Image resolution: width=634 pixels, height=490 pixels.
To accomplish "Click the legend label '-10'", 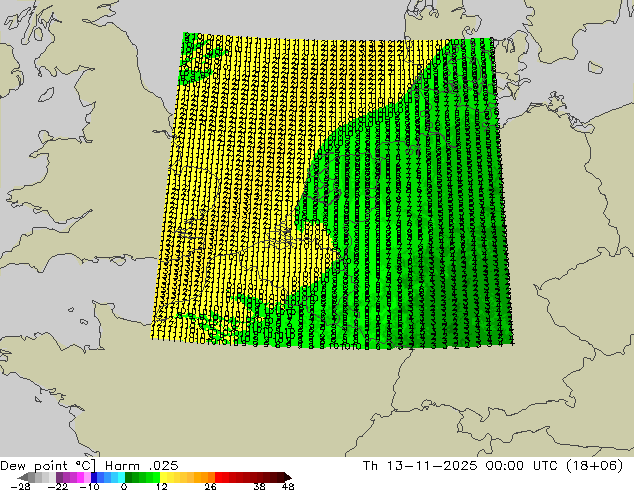I will point(90,486).
